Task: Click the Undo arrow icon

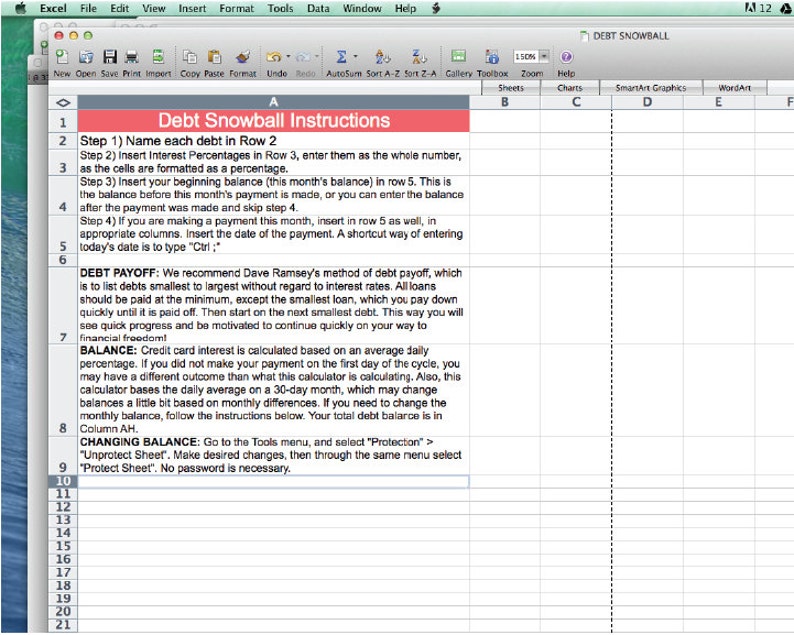Action: pyautogui.click(x=273, y=57)
